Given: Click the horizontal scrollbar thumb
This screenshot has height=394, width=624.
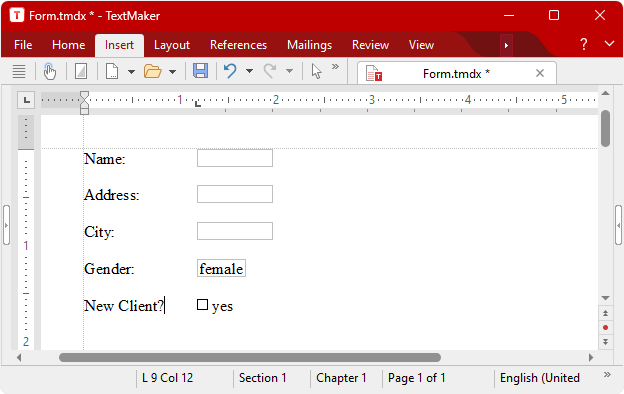Looking at the screenshot, I should [250, 357].
